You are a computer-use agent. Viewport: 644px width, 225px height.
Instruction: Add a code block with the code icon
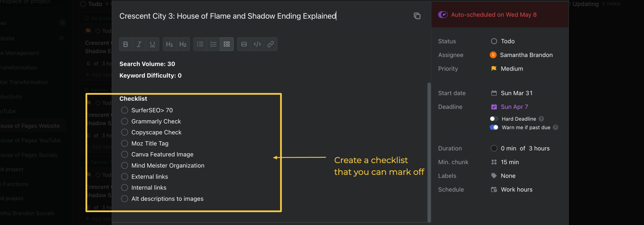[257, 44]
